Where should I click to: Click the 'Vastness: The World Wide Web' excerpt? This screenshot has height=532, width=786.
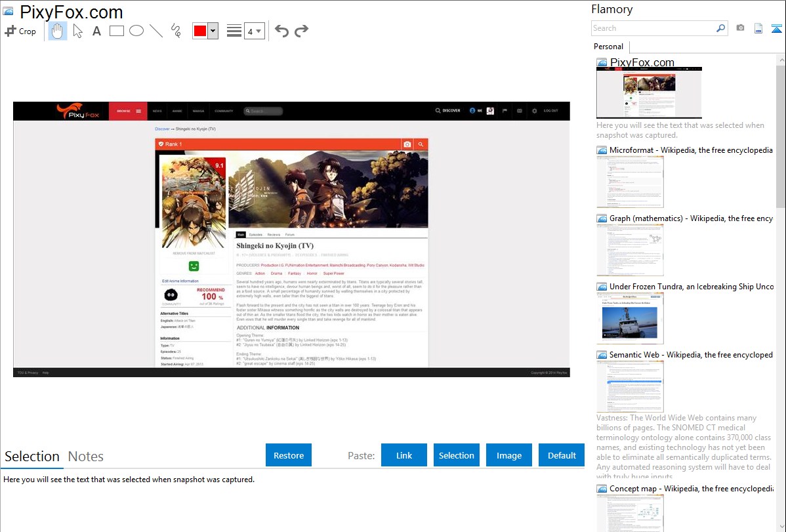684,447
